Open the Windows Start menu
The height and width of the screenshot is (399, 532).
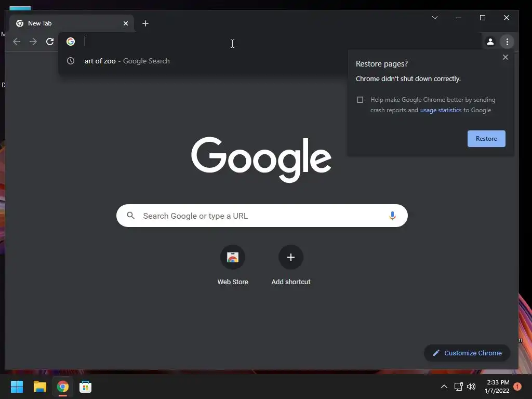click(17, 387)
